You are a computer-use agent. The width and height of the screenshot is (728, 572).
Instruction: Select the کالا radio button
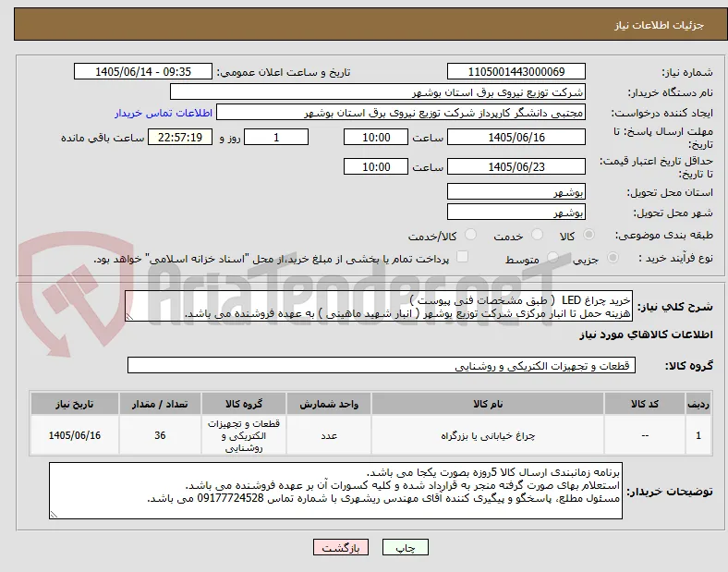click(588, 235)
